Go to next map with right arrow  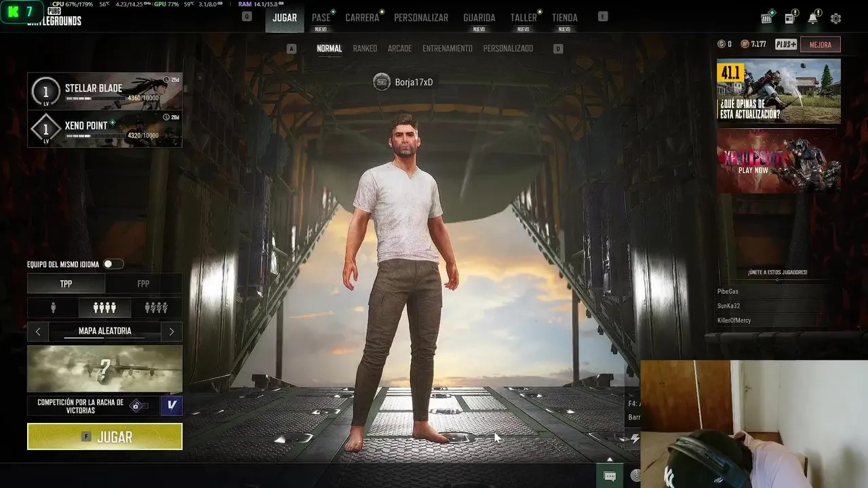click(x=172, y=331)
